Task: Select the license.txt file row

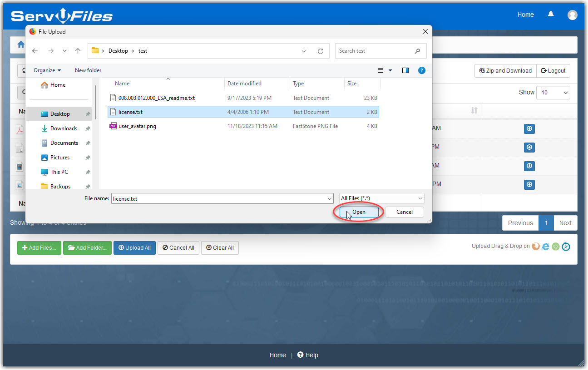Action: point(243,112)
